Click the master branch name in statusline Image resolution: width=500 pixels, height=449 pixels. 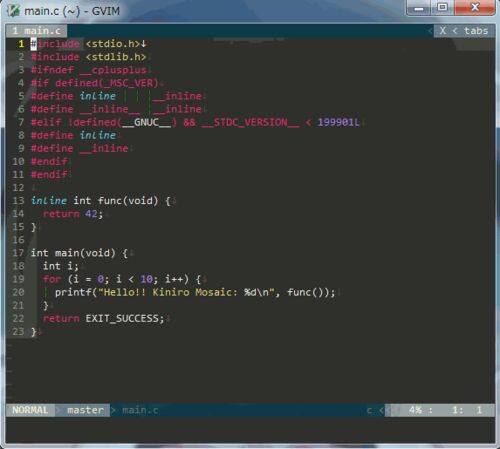(85, 410)
